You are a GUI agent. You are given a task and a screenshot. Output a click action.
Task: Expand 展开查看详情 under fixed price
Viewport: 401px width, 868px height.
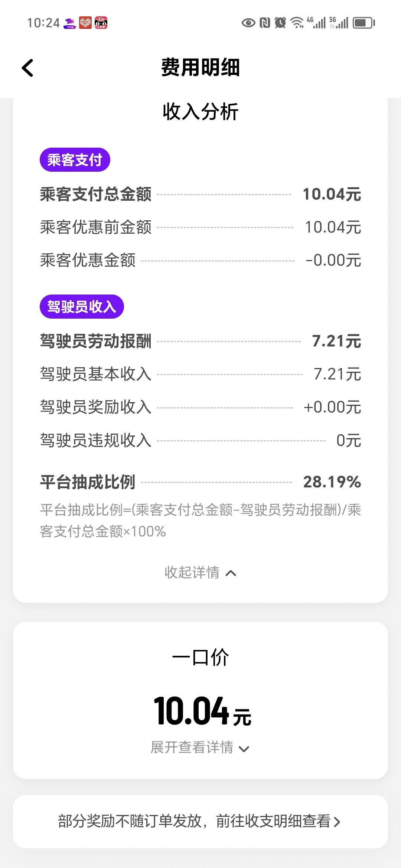click(x=200, y=747)
